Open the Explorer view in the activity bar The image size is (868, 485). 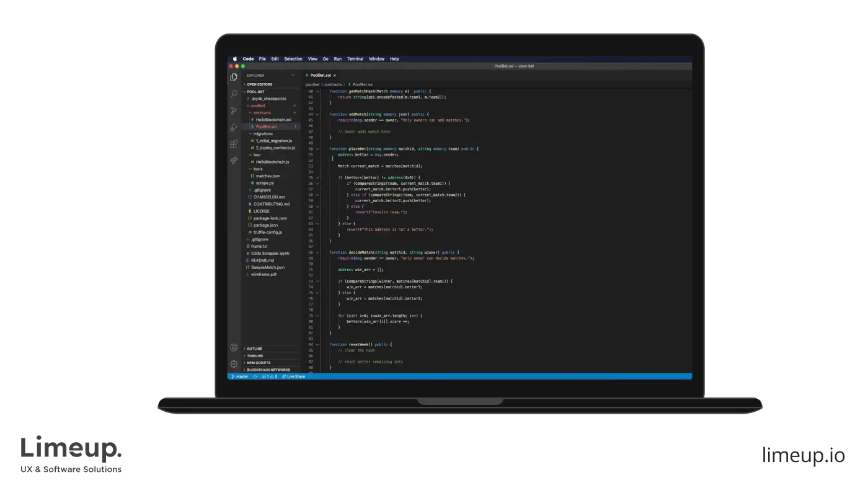coord(234,78)
